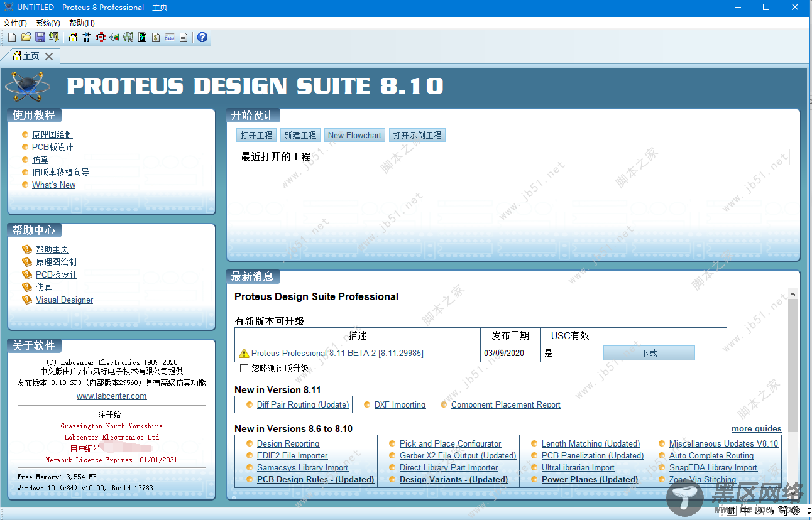Click the open project folder icon
The image size is (812, 520).
pos(26,38)
